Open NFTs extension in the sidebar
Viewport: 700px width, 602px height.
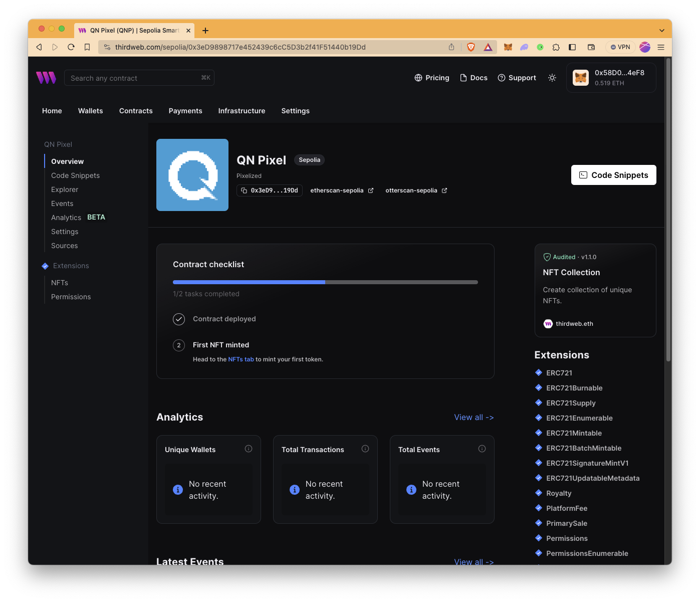click(60, 283)
